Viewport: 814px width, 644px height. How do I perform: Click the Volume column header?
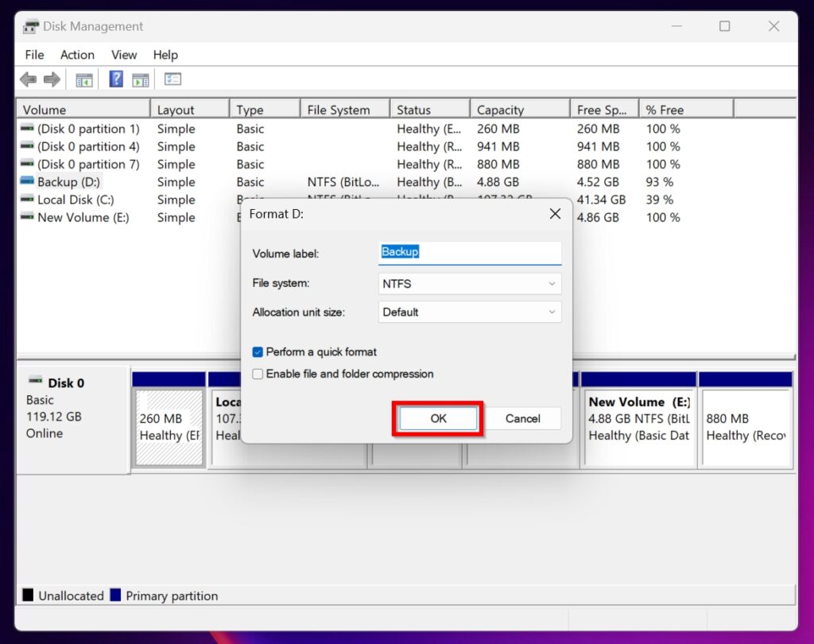click(40, 109)
